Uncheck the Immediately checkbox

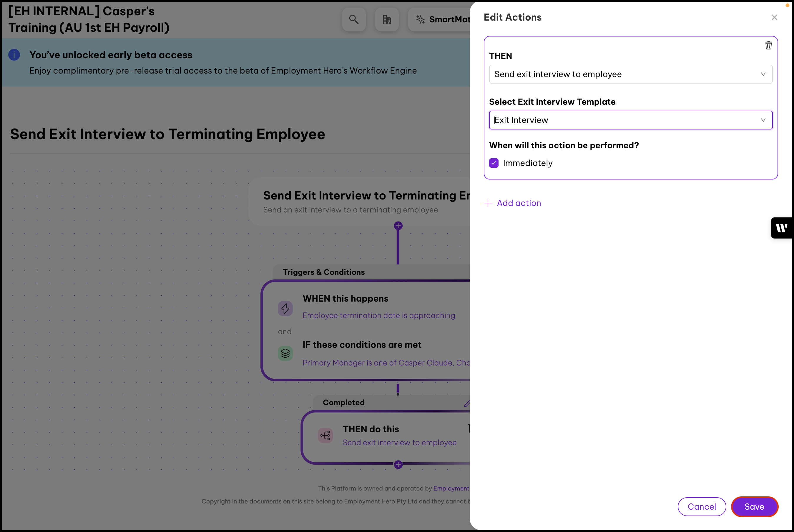[x=494, y=163]
